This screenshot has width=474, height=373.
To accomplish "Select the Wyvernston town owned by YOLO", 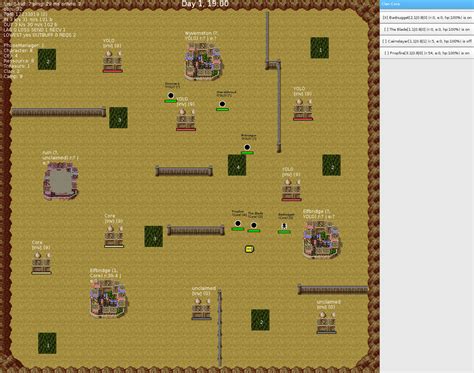I will point(203,61).
